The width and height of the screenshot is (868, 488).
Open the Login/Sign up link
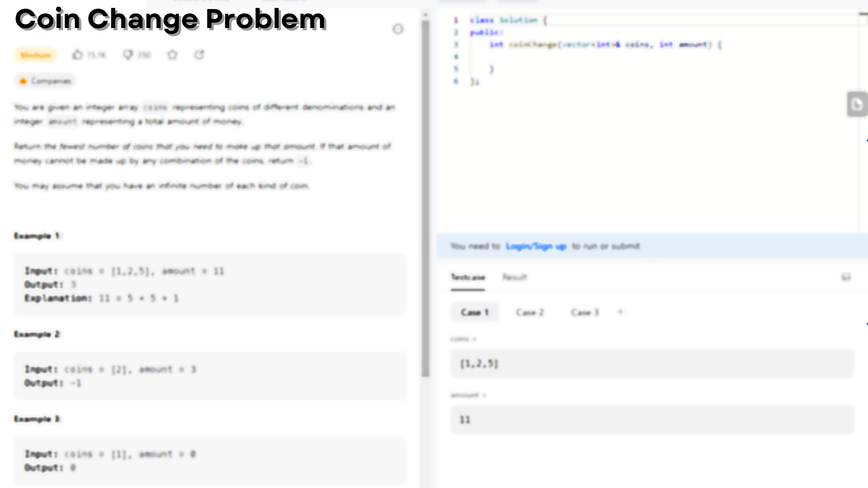(536, 246)
